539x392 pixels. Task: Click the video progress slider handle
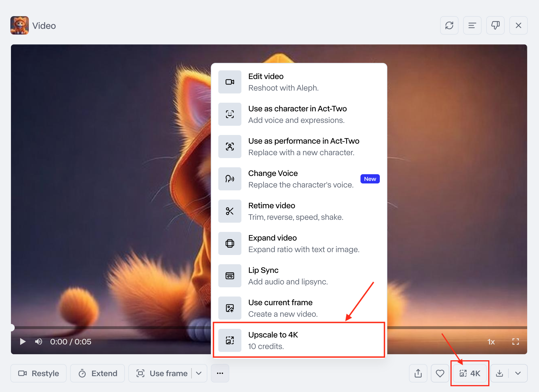12,327
